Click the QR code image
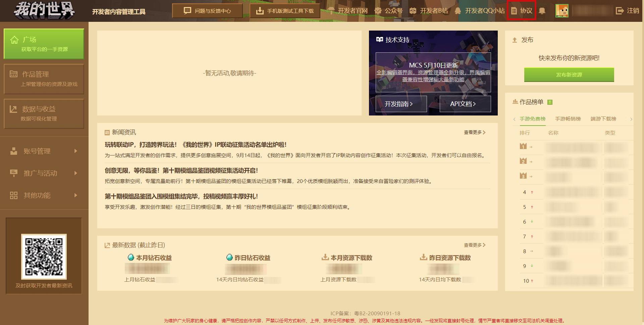The image size is (644, 325). click(x=44, y=257)
